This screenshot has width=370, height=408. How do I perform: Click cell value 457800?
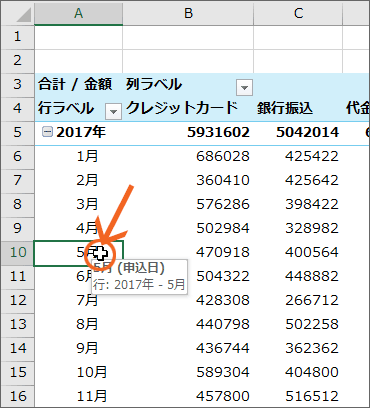click(x=223, y=396)
